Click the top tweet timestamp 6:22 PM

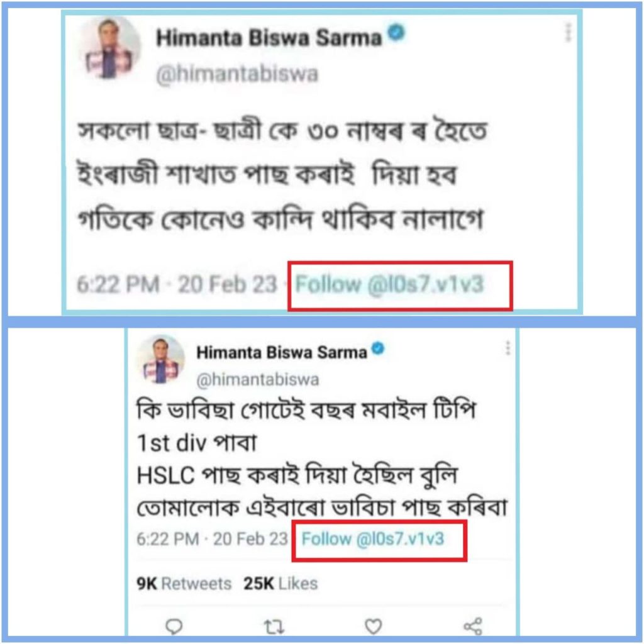[118, 284]
